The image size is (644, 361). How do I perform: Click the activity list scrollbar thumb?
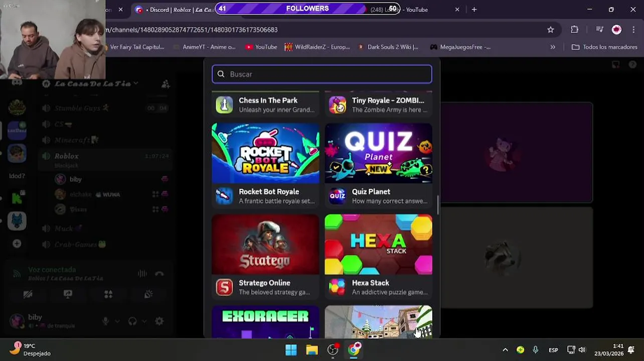438,205
